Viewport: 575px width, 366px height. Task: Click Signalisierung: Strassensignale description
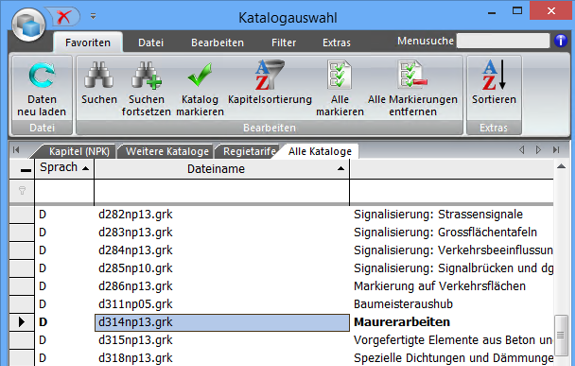pyautogui.click(x=438, y=214)
